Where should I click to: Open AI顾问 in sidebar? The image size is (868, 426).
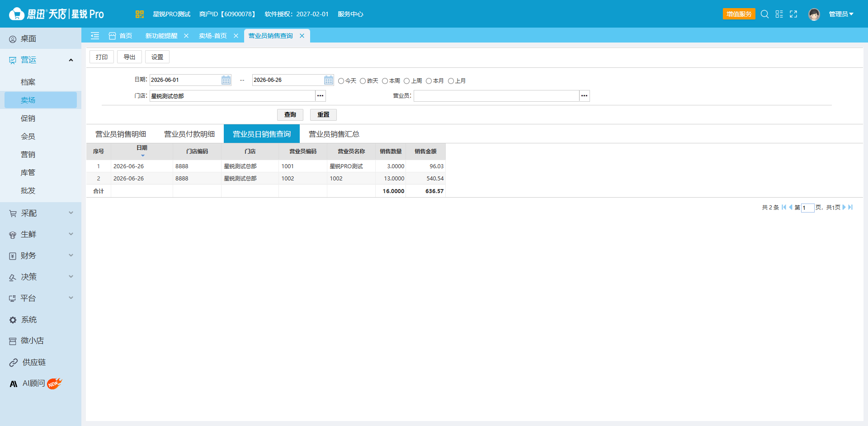[x=41, y=383]
